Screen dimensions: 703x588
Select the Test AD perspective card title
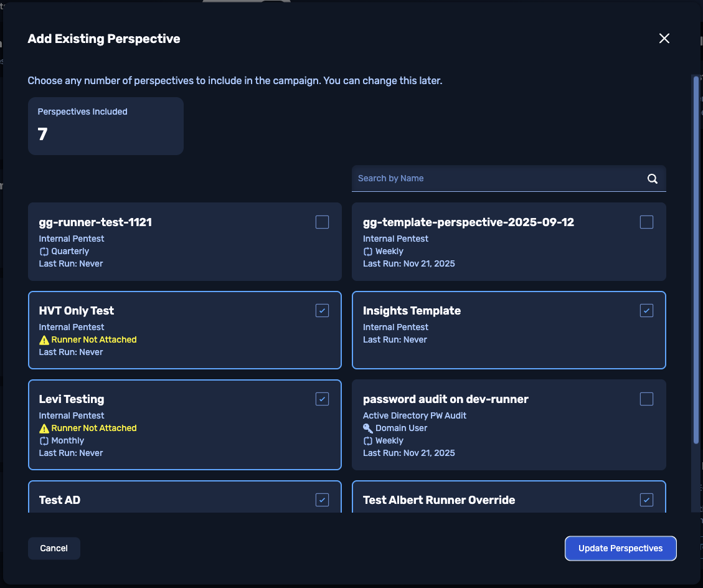[60, 500]
